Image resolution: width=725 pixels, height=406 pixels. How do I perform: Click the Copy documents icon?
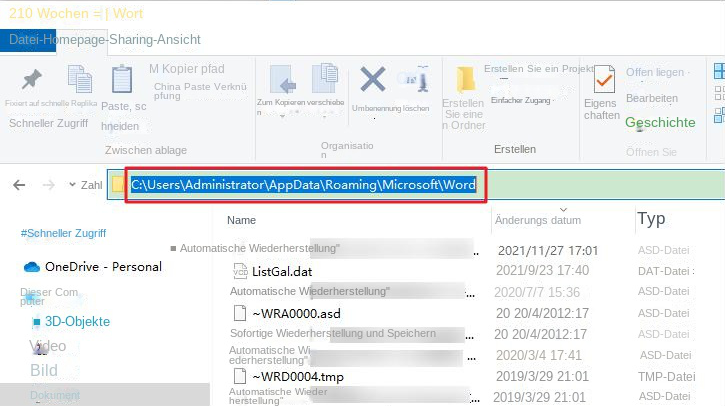point(80,79)
